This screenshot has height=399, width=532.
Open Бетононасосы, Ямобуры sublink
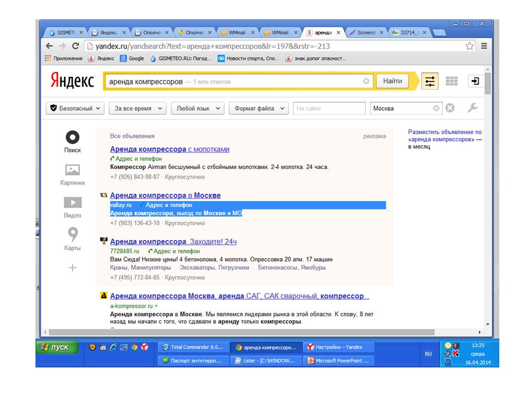(x=292, y=267)
